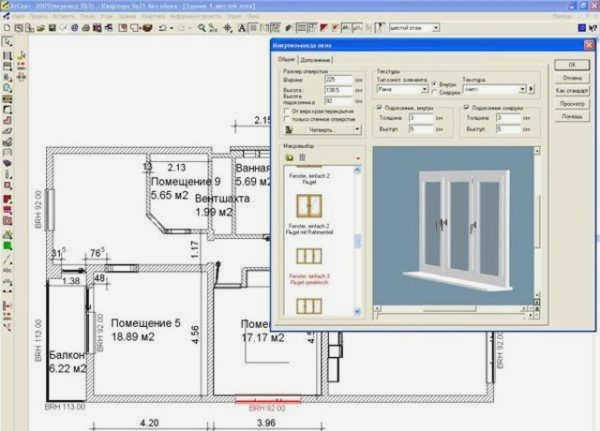This screenshot has height=431, width=600.
Task: Select the bottom window thumbnail in the list
Action: [x=309, y=306]
